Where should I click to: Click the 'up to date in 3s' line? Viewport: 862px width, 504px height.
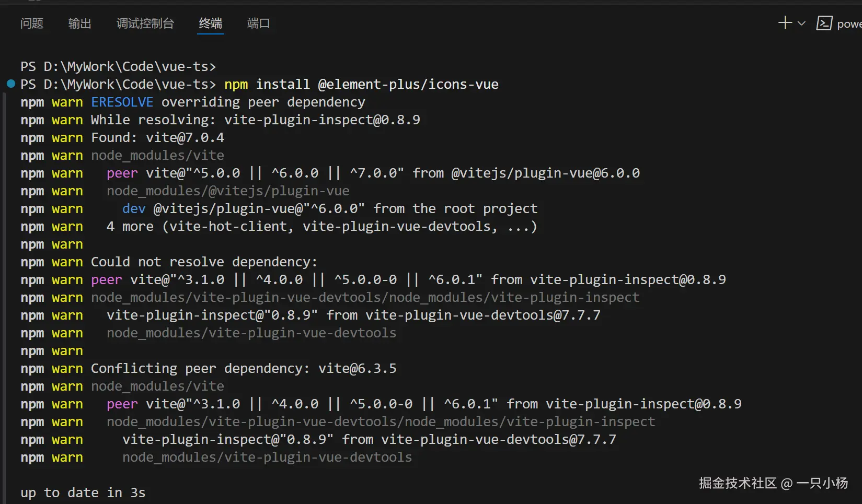point(83,493)
